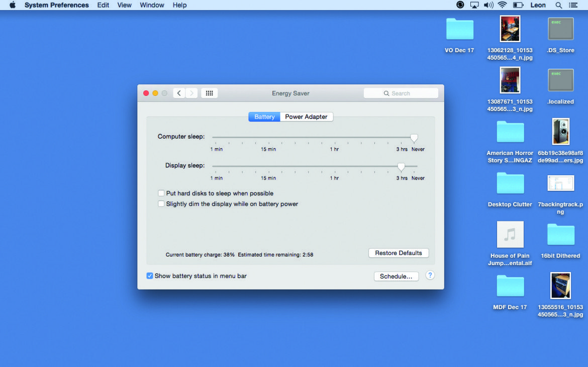This screenshot has height=367, width=588.
Task: Click the Restore Defaults button
Action: pyautogui.click(x=399, y=253)
